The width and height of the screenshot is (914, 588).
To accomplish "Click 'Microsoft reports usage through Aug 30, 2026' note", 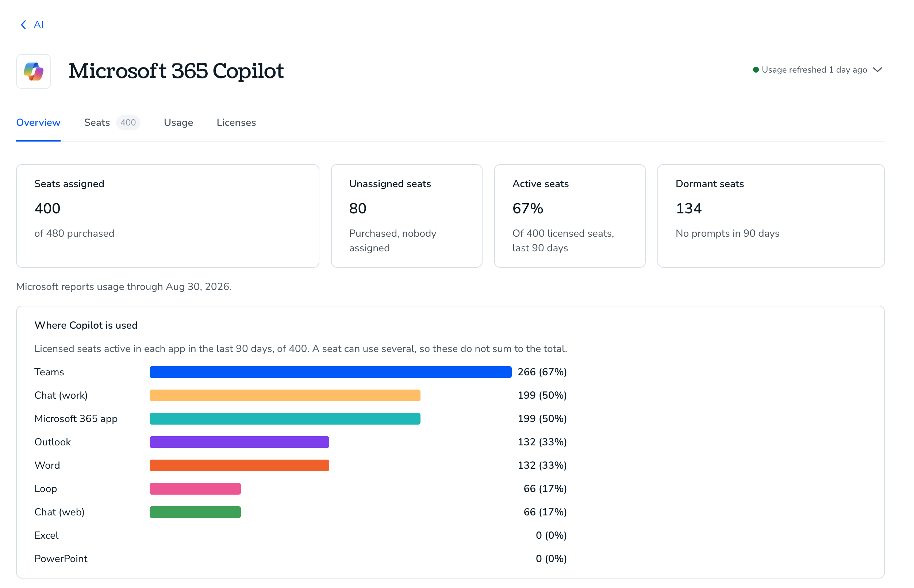I will pos(124,287).
